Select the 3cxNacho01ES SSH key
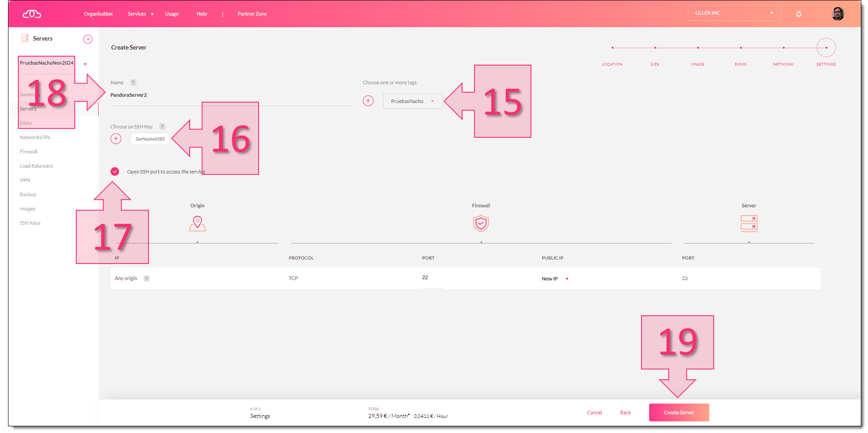868x433 pixels. click(150, 139)
